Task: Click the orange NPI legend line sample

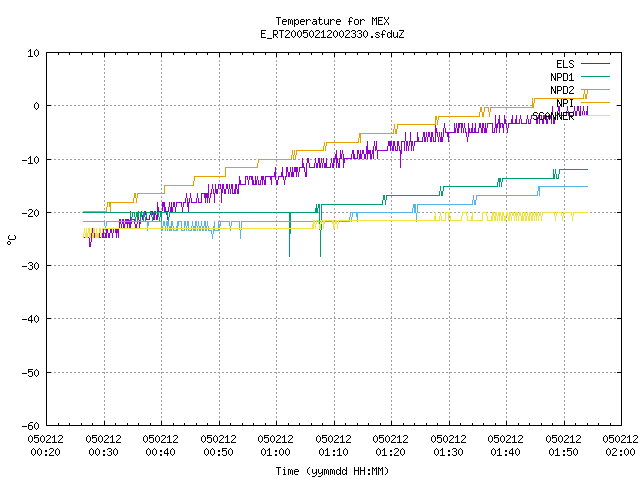Action: click(595, 102)
